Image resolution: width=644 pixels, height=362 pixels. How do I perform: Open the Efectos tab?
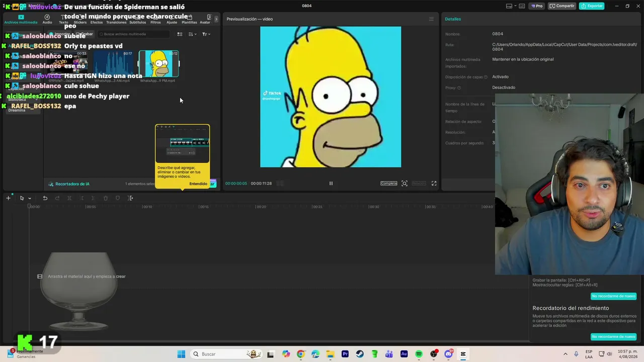point(97,20)
